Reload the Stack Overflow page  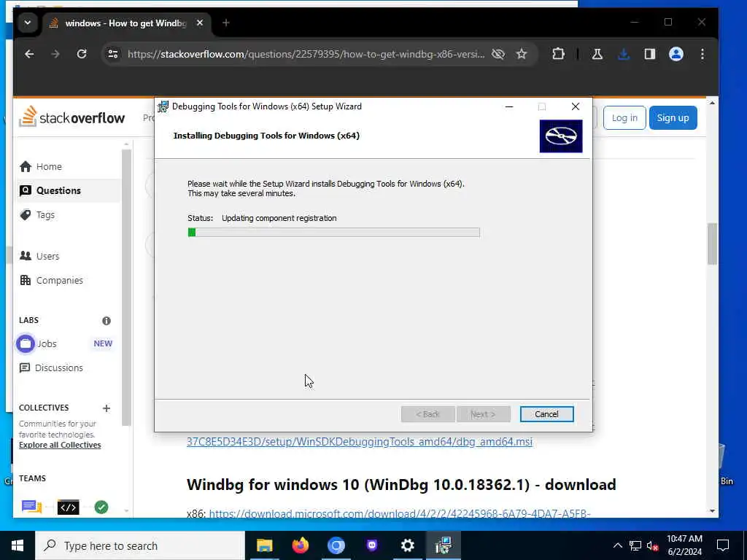[82, 54]
